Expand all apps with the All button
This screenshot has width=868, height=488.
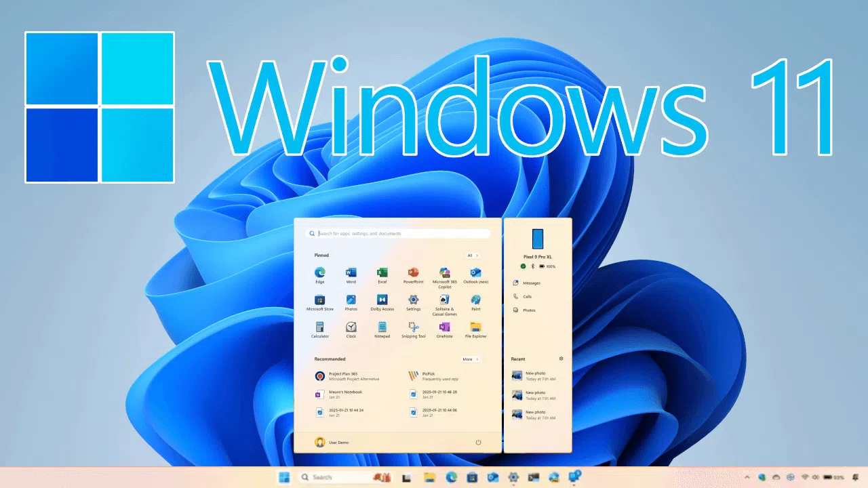(x=473, y=256)
